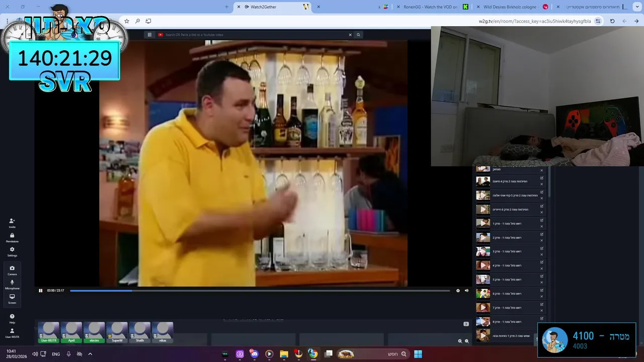This screenshot has width=644, height=362.
Task: Open File Explorer from the taskbar
Action: tap(284, 354)
